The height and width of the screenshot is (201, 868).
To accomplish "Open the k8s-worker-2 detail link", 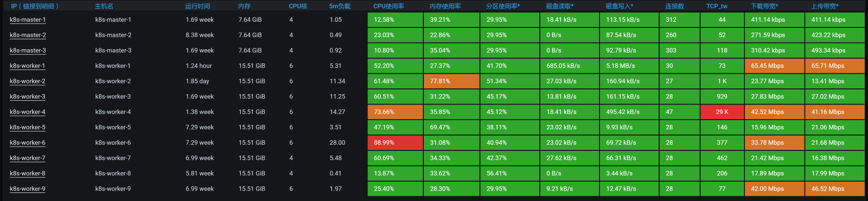I will tap(27, 81).
